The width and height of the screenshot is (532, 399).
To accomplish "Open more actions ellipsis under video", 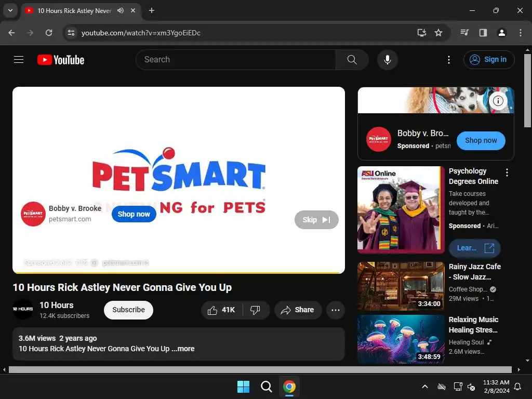I will [335, 310].
